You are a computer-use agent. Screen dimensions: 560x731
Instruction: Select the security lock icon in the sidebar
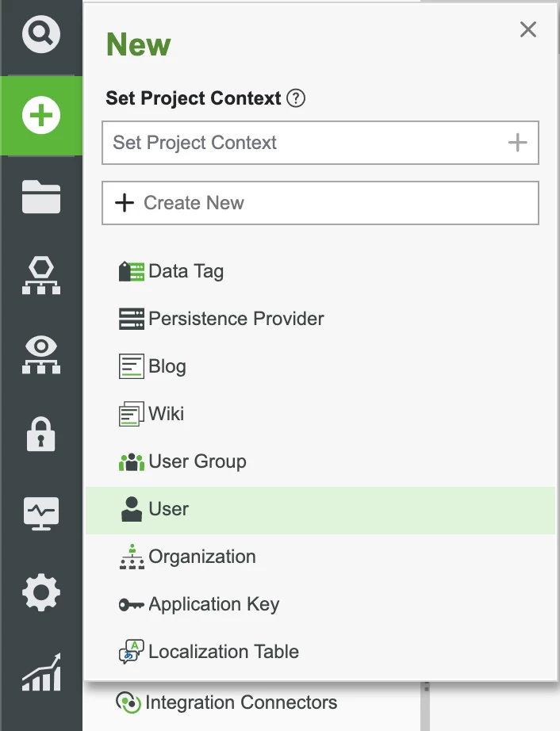click(40, 434)
